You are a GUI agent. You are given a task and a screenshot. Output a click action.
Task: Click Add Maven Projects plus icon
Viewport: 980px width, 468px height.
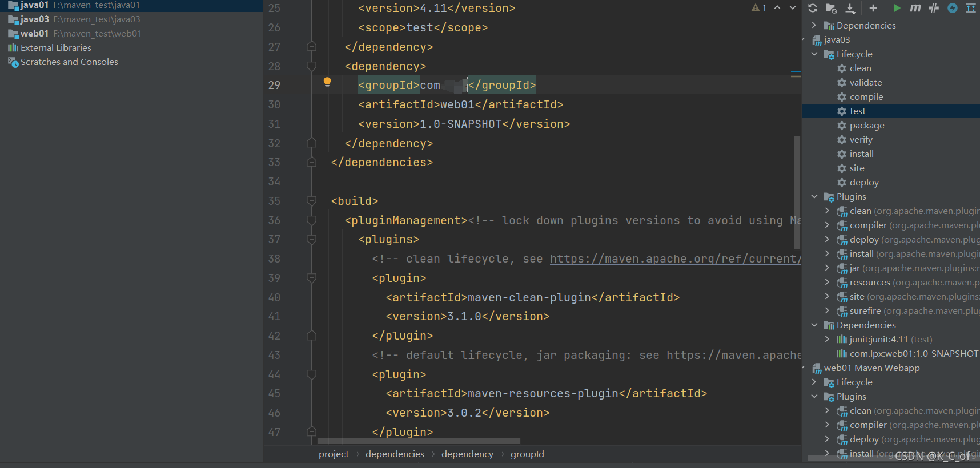pos(873,8)
